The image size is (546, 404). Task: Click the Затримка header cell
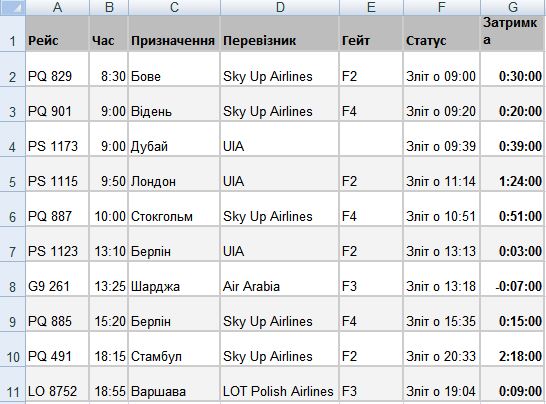tap(513, 33)
